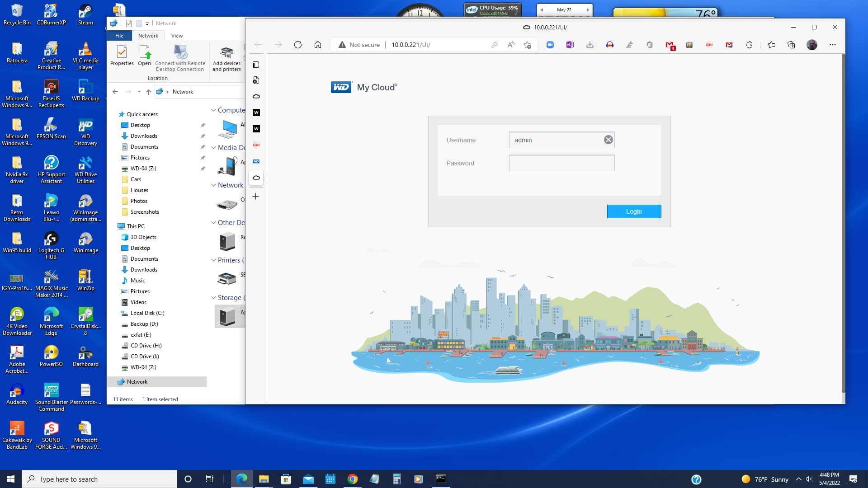Screen dimensions: 868x488
Task: Show hidden system tray icons
Action: coord(798,479)
